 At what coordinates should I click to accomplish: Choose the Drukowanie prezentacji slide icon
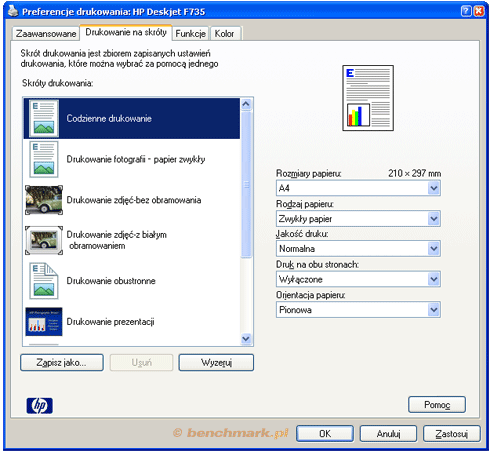pyautogui.click(x=44, y=322)
